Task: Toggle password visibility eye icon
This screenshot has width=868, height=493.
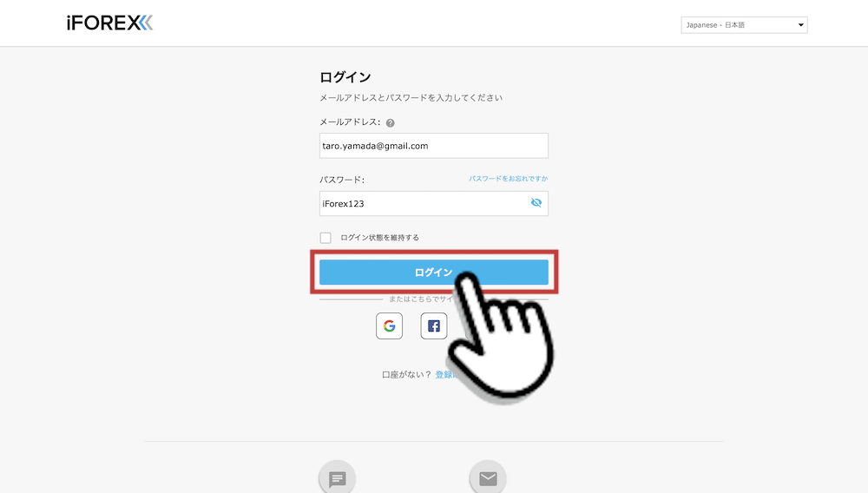Action: pyautogui.click(x=536, y=202)
